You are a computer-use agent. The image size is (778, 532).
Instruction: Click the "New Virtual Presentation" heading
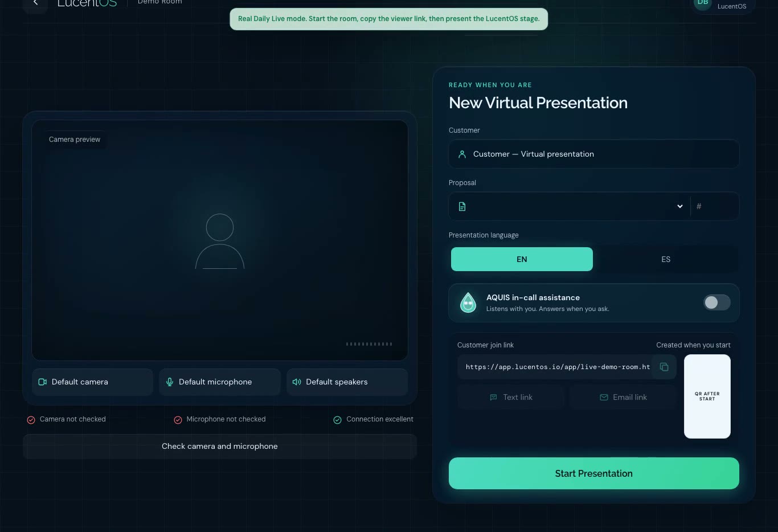pos(538,103)
